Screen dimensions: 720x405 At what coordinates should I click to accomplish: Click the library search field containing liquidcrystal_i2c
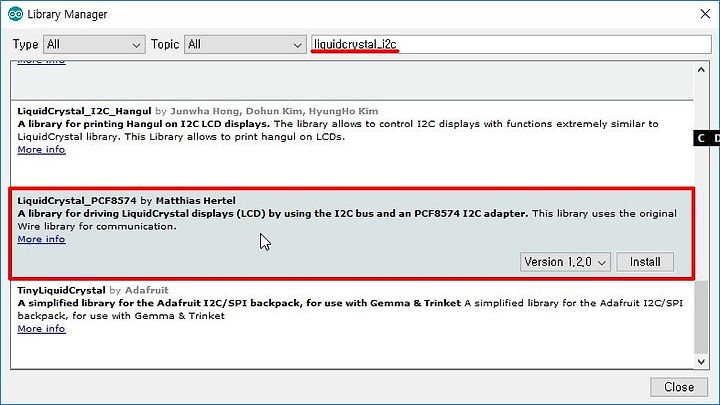[511, 45]
